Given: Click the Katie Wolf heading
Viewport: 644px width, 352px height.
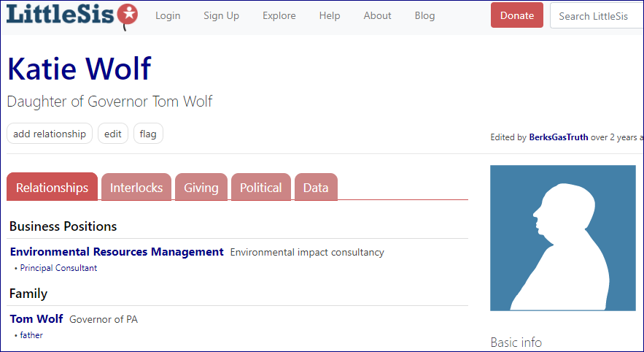Looking at the screenshot, I should tap(79, 68).
